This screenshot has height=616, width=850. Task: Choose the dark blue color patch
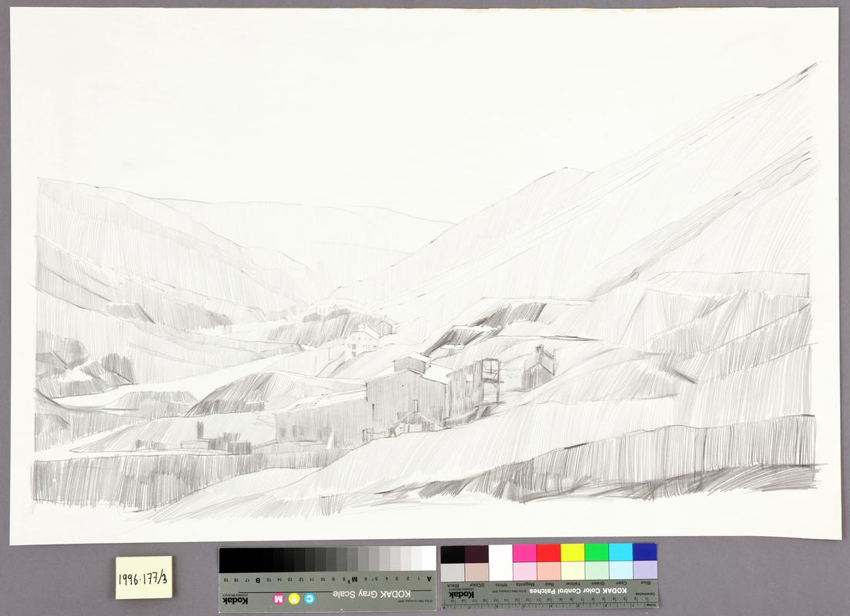coord(644,553)
